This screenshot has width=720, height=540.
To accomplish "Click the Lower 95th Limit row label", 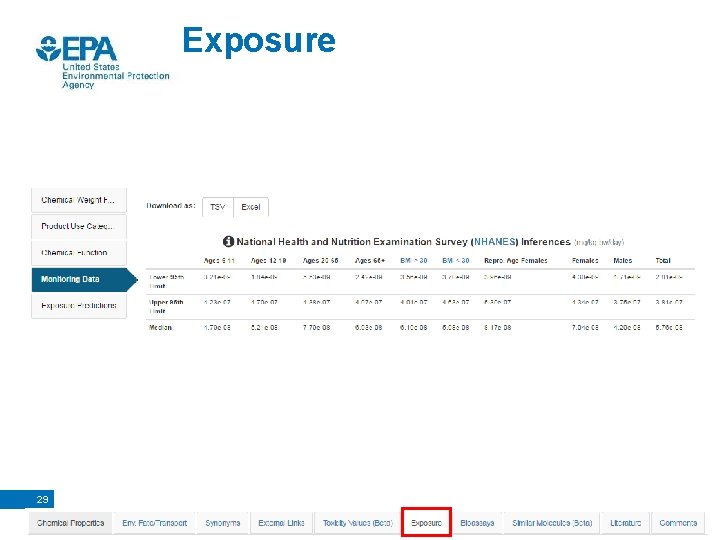I will (x=167, y=281).
